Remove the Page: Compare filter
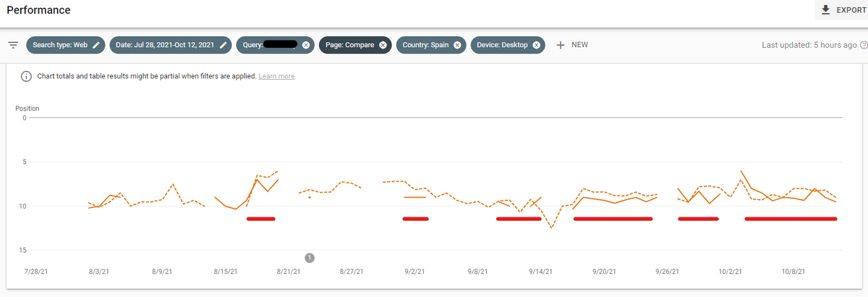868x297 pixels. point(383,45)
